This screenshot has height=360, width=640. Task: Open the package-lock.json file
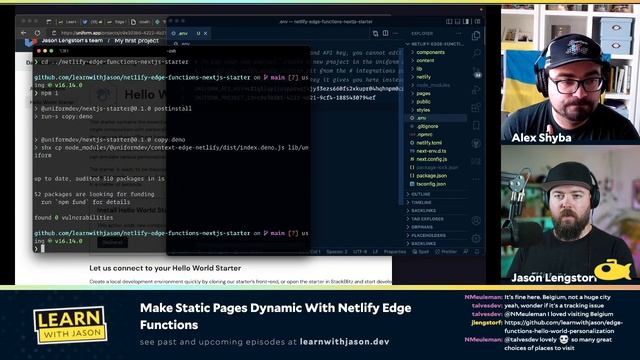coord(437,167)
